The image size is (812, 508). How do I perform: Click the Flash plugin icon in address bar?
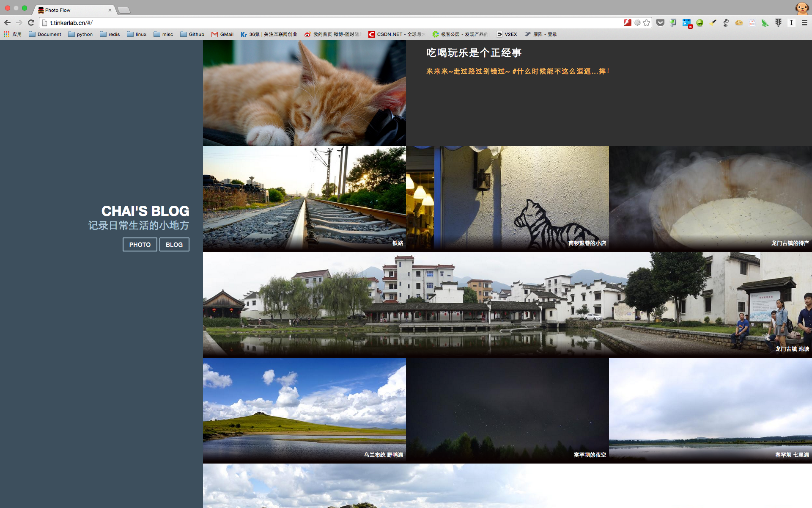(628, 23)
